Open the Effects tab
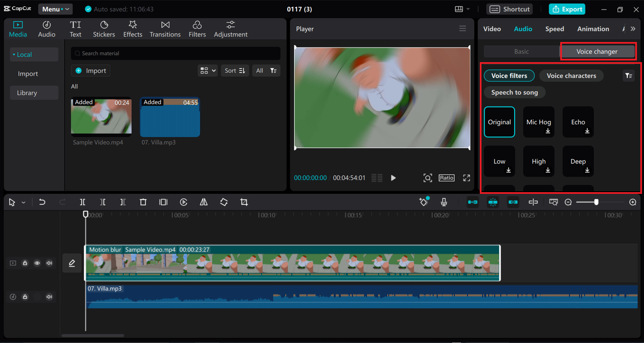Screen dimensions: 644x343 coord(133,29)
